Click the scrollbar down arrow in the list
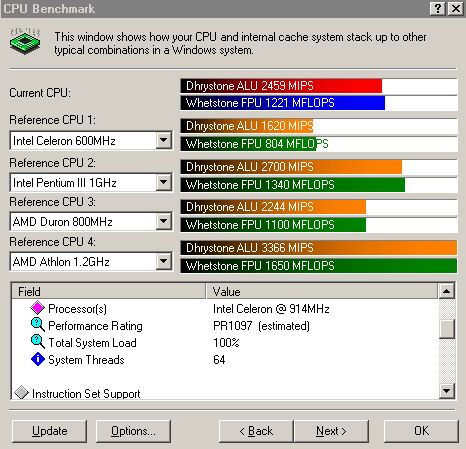466x449 pixels. tap(447, 390)
